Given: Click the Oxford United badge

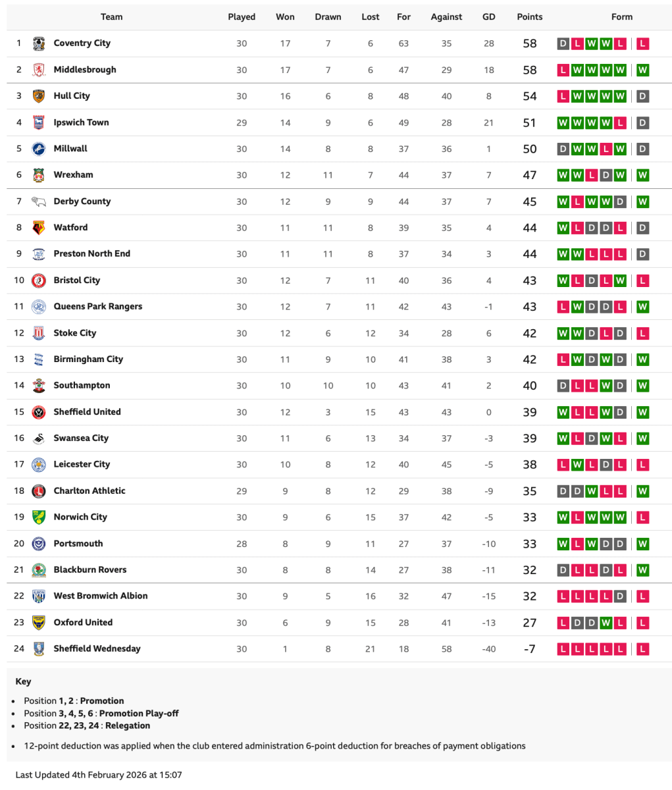Looking at the screenshot, I should (x=39, y=623).
